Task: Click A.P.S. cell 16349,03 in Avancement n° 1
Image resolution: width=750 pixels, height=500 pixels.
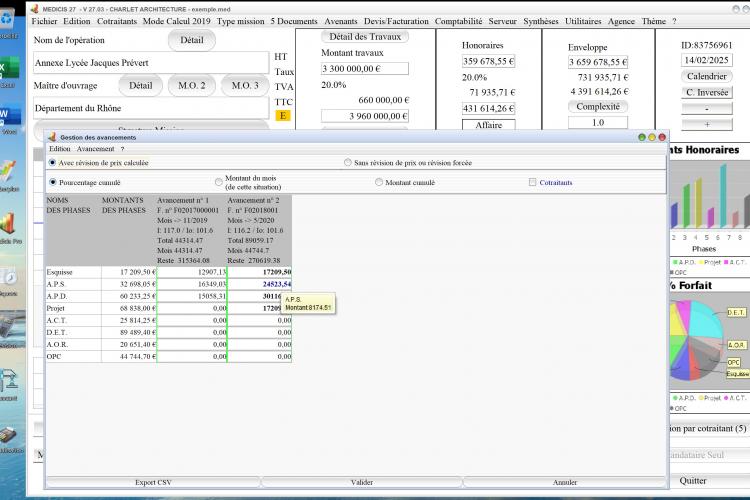Action: coord(192,284)
